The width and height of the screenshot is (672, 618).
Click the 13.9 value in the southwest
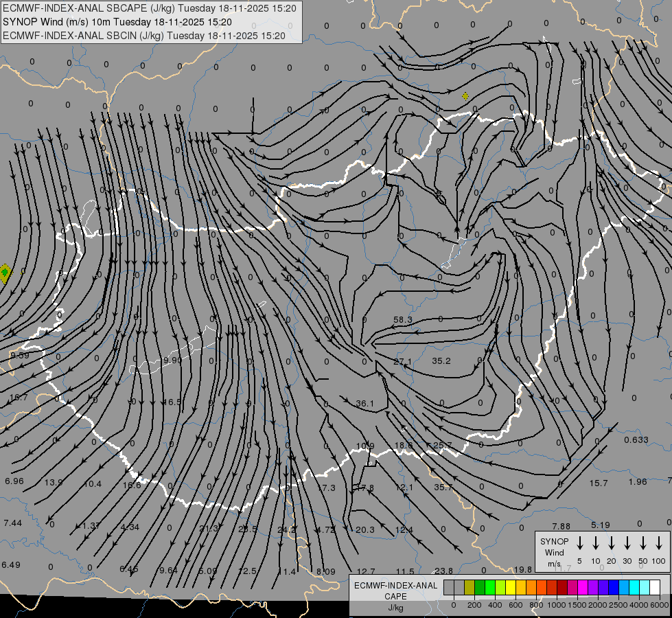[54, 483]
